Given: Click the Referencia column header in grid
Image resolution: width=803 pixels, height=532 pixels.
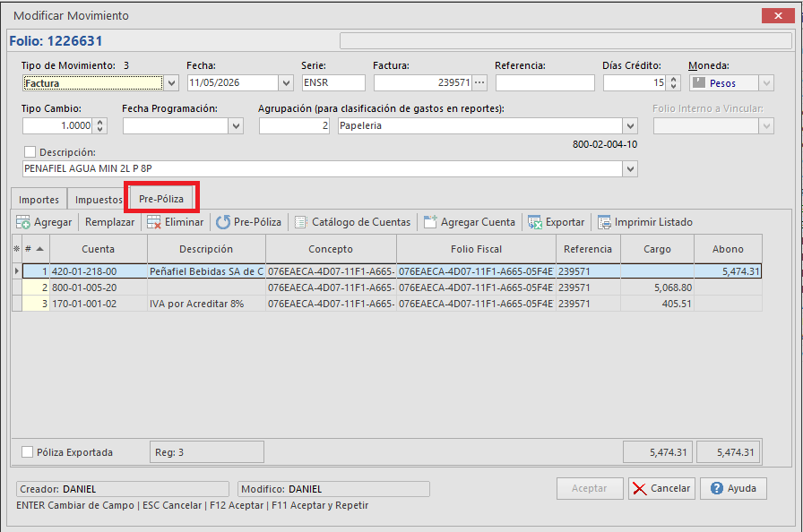Looking at the screenshot, I should (x=588, y=249).
